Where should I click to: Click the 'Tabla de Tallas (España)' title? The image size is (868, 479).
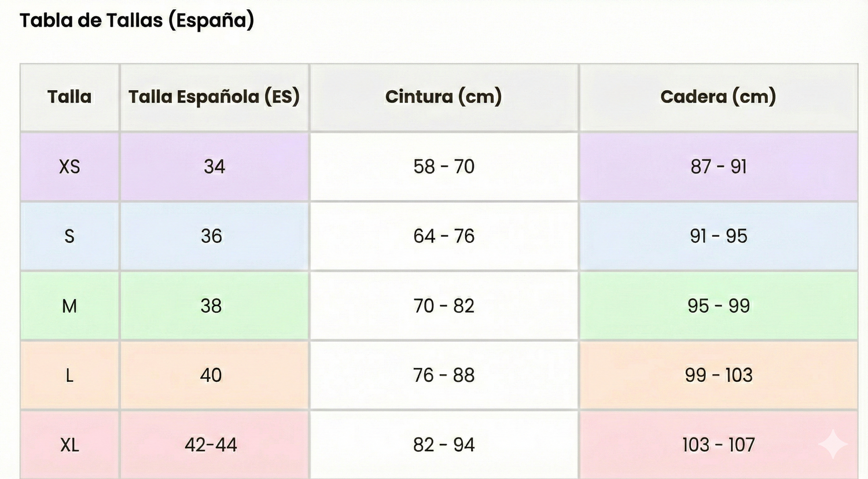pos(137,20)
